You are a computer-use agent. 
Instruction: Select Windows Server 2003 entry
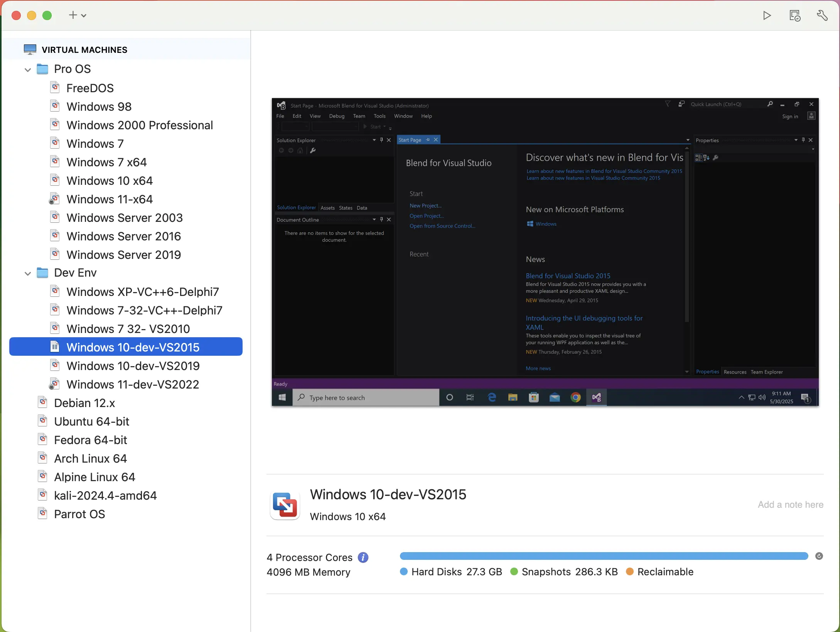[126, 218]
